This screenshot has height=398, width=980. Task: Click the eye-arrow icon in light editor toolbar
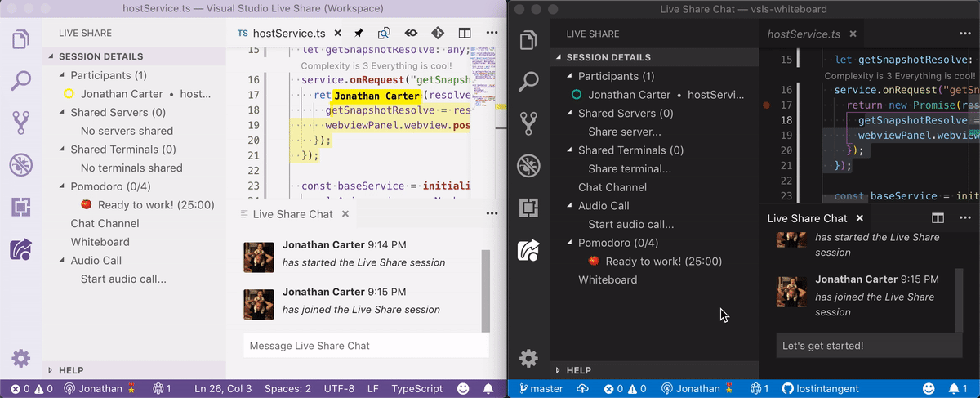(x=411, y=34)
